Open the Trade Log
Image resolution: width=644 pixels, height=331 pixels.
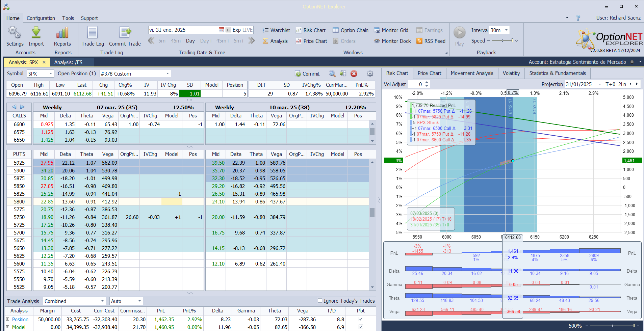(93, 36)
